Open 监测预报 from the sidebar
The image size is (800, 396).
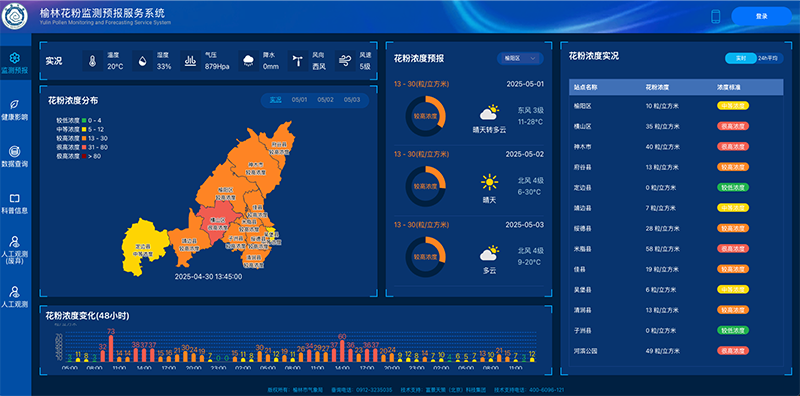(15, 63)
